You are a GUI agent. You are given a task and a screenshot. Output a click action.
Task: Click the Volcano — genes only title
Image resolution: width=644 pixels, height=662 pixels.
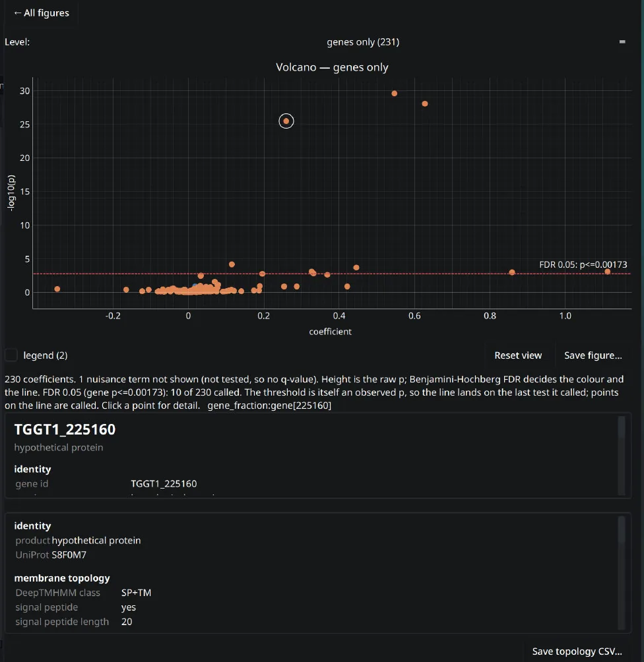(x=332, y=67)
